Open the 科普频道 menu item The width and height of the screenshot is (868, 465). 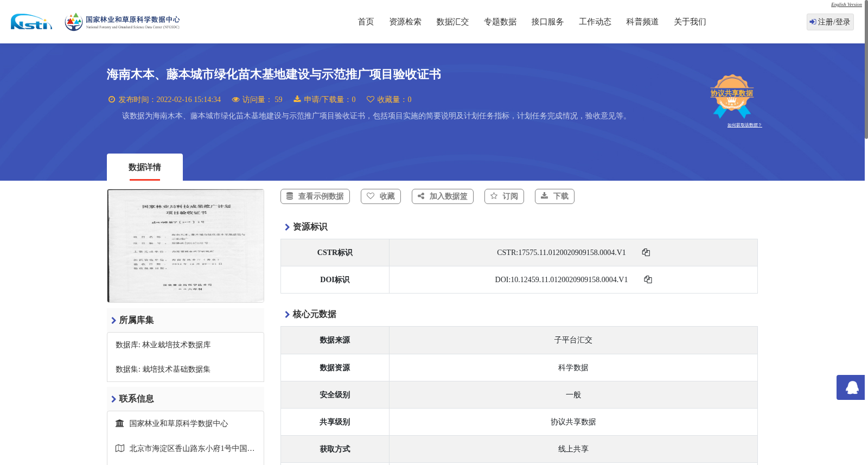pyautogui.click(x=642, y=22)
